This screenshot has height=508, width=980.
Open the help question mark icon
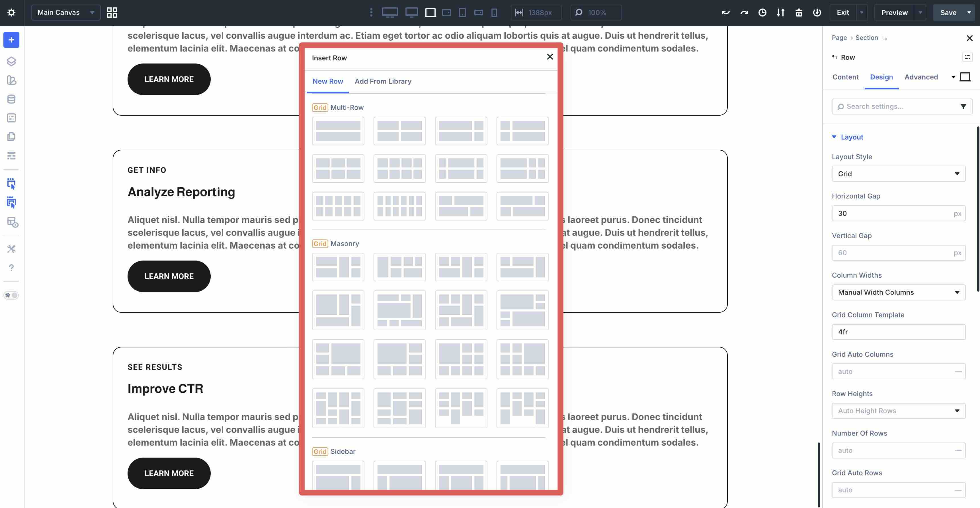(x=11, y=267)
